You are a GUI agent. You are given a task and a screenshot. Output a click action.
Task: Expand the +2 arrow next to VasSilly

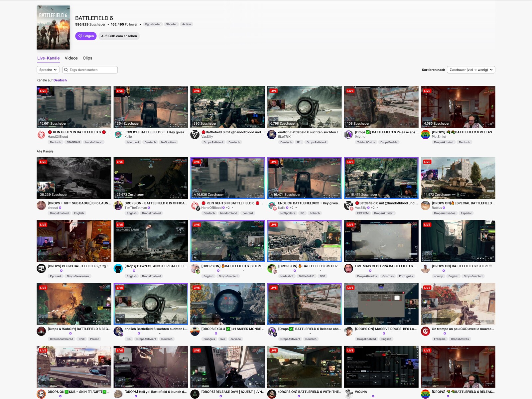pos(377,208)
